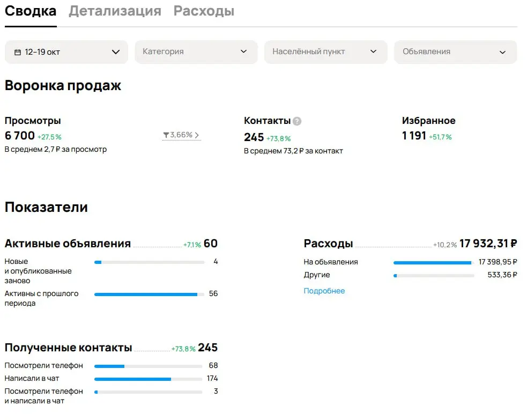
Task: Open the Подробнее link under Расходы
Action: click(324, 291)
